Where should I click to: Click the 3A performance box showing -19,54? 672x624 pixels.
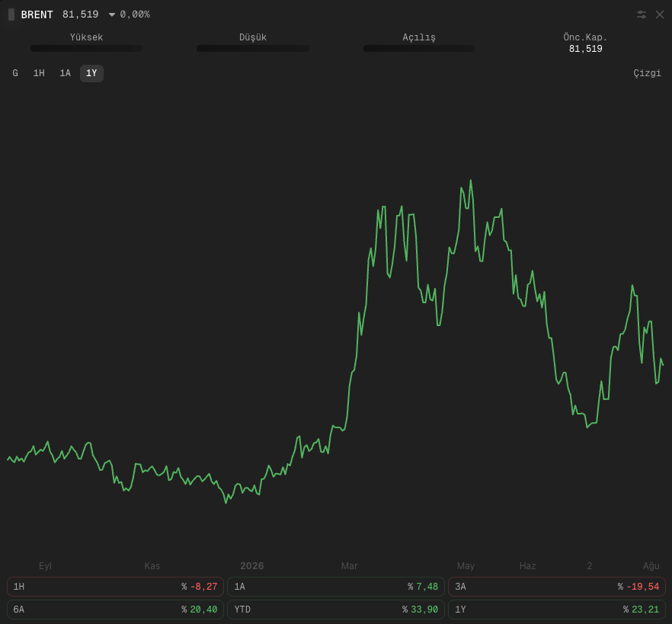tap(557, 587)
